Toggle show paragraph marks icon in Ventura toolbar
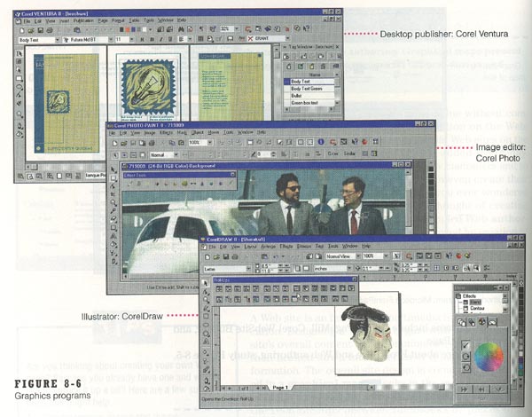 (x=201, y=29)
